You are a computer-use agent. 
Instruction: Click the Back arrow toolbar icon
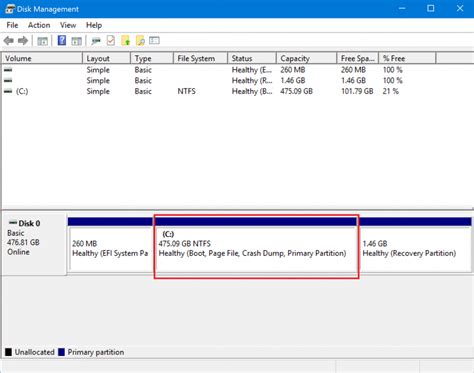[x=9, y=41]
